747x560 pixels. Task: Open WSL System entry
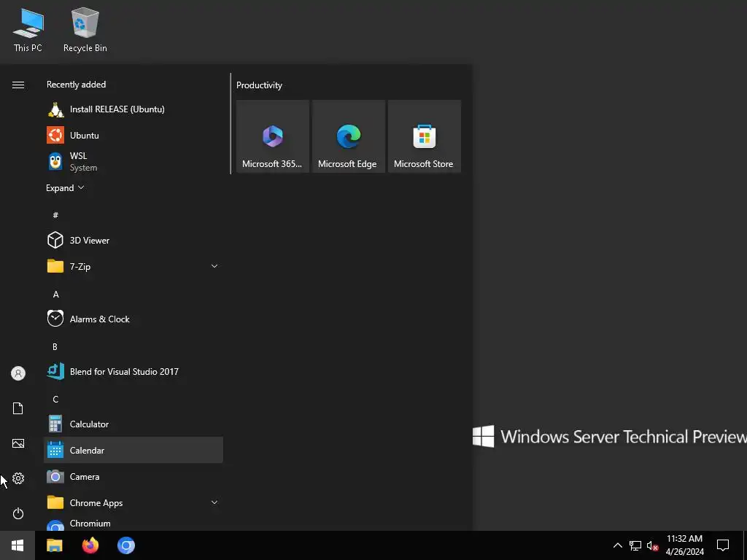pos(133,161)
